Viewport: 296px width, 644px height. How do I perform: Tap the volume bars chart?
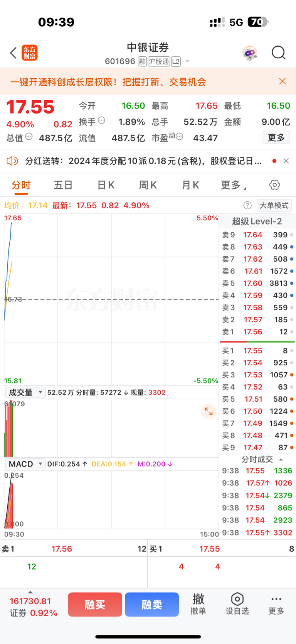coord(111,428)
